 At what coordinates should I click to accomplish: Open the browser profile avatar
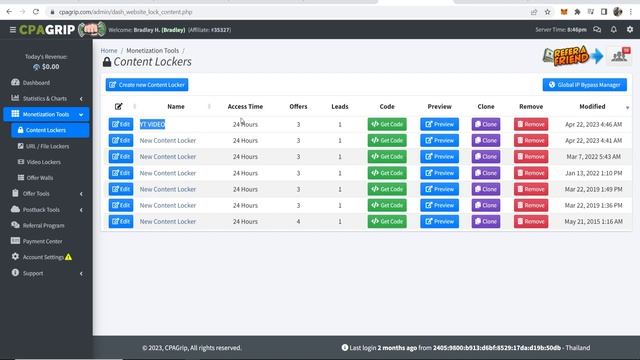click(x=618, y=12)
